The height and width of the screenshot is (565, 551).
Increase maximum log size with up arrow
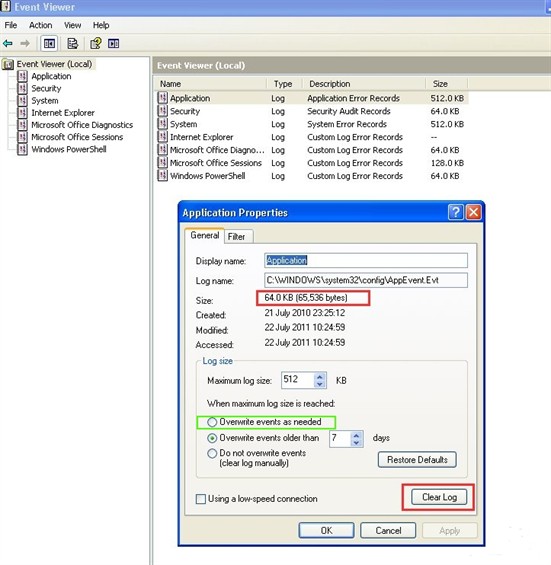pos(320,377)
